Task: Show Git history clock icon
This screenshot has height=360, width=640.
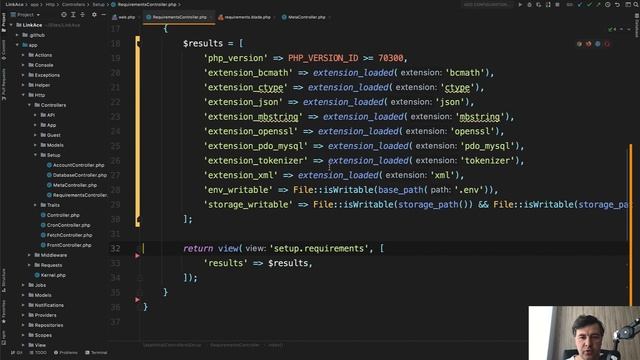Action: (x=608, y=4)
